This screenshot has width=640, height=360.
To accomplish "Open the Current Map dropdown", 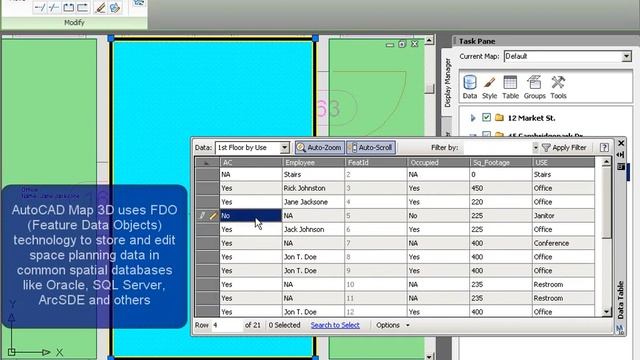I will [x=626, y=56].
